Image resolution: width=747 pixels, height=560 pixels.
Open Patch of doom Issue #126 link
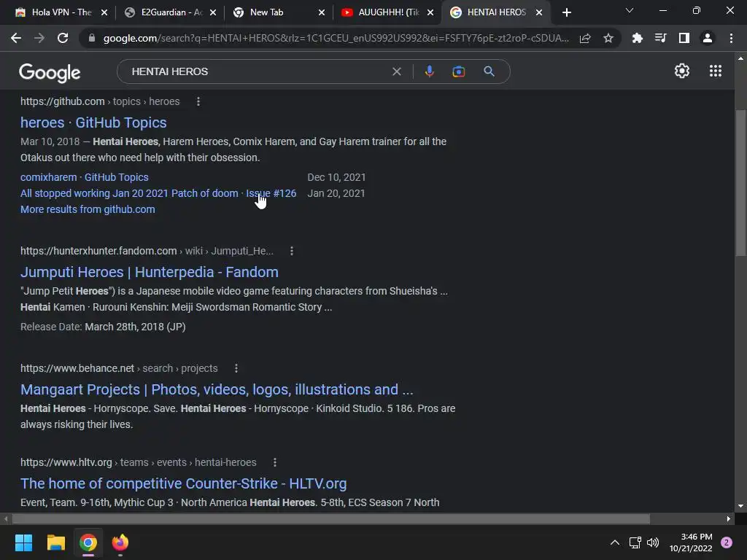[x=158, y=193]
